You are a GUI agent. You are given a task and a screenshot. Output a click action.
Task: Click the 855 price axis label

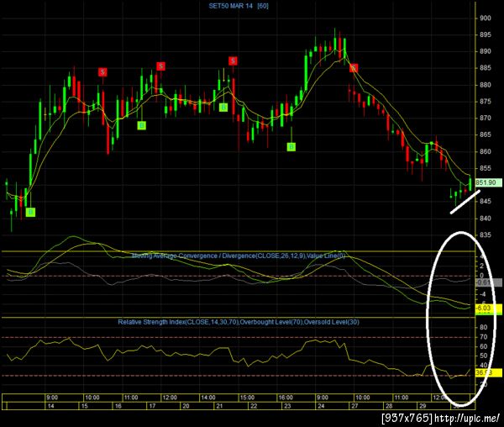pos(486,168)
